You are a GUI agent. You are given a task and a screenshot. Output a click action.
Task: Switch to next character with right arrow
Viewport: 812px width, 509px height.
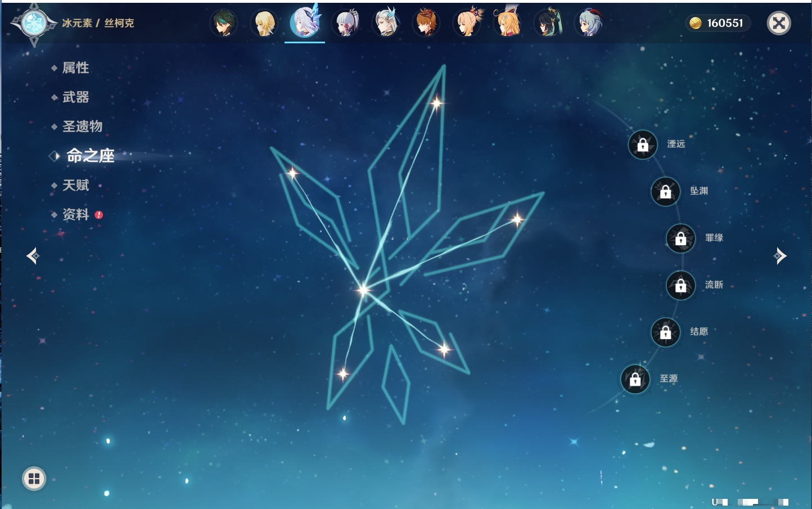point(780,256)
